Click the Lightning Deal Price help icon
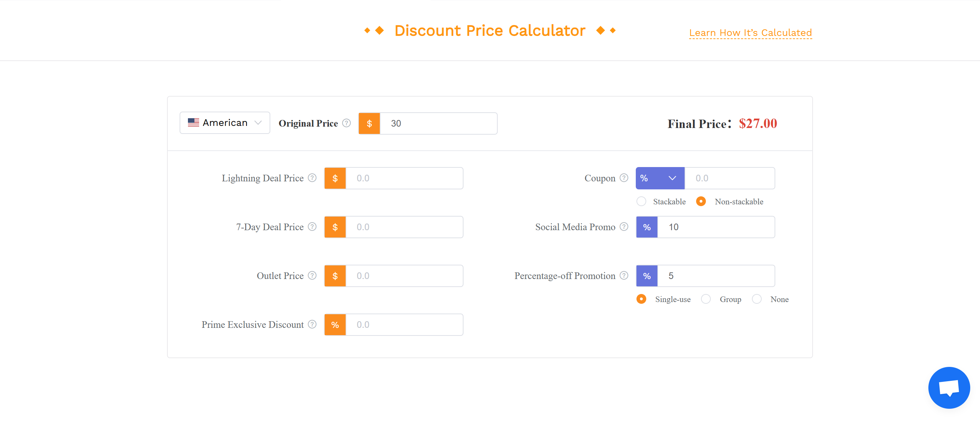 click(x=312, y=178)
